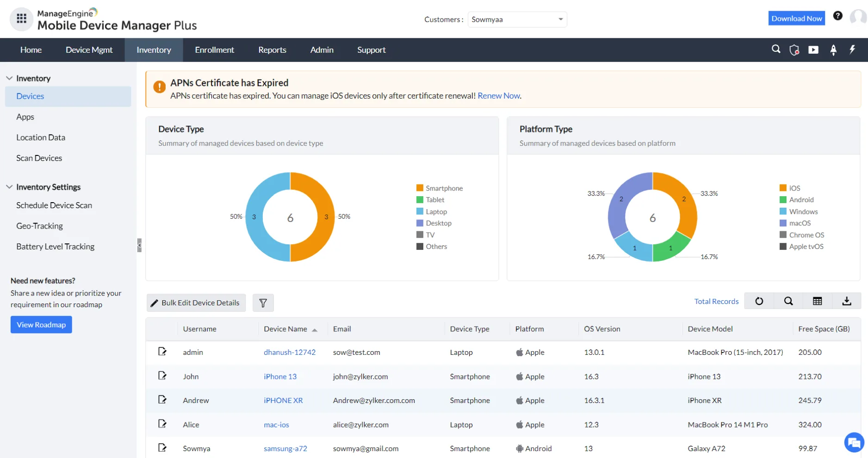This screenshot has height=458, width=868.
Task: Open the video tutorials play icon
Action: pyautogui.click(x=813, y=50)
